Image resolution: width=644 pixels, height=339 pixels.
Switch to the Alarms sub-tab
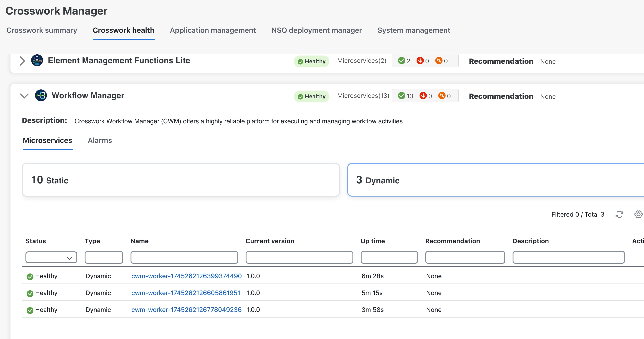100,140
